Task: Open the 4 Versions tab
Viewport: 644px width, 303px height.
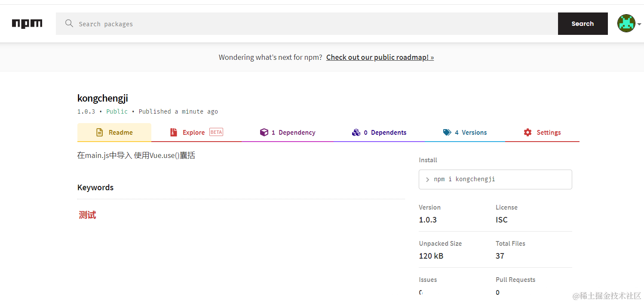Action: point(465,133)
